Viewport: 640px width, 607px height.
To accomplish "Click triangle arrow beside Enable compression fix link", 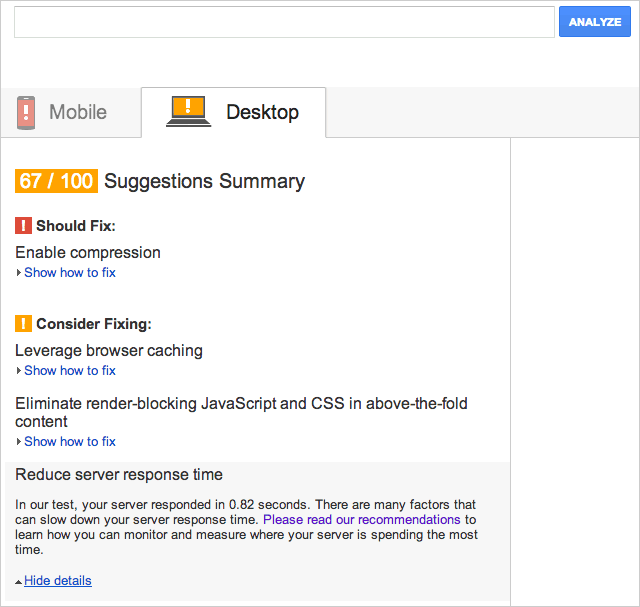I will click(x=18, y=273).
